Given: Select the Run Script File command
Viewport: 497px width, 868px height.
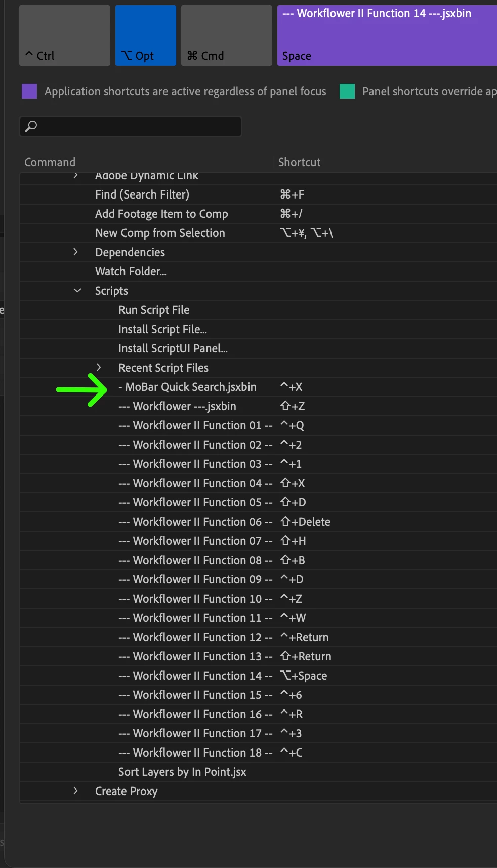Looking at the screenshot, I should coord(154,310).
